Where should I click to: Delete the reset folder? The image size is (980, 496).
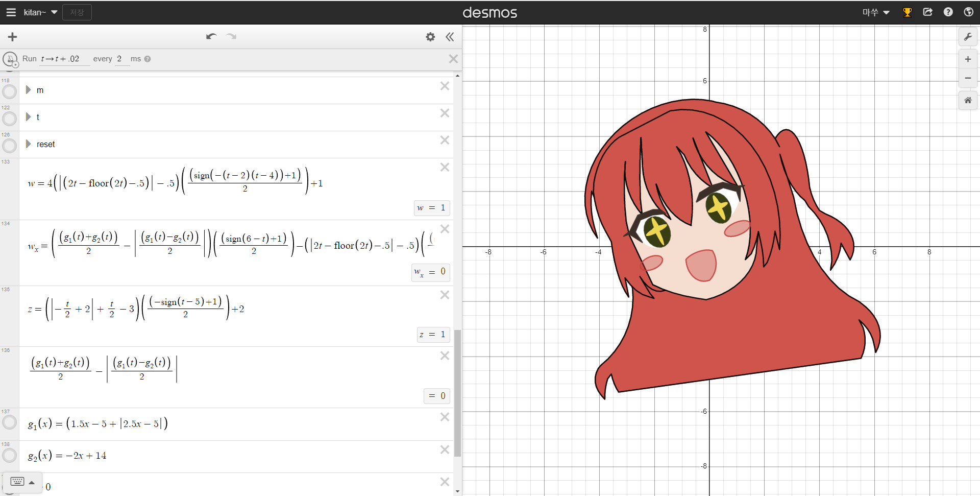[x=445, y=140]
